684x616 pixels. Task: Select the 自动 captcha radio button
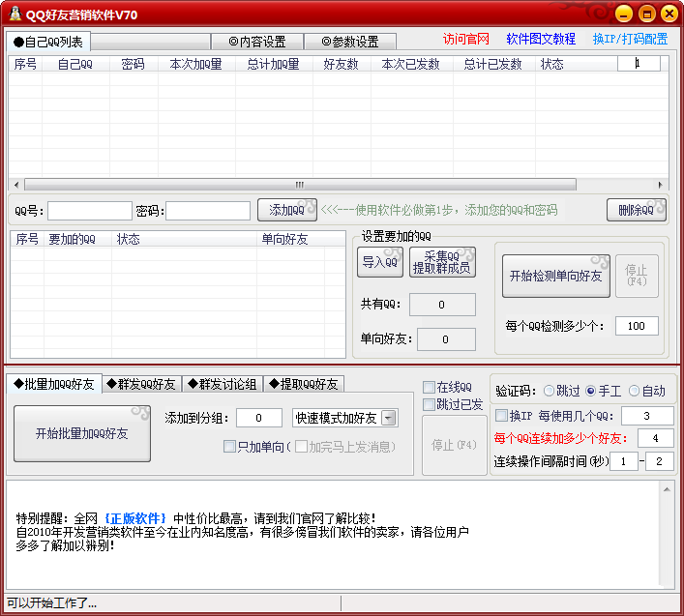coord(634,391)
